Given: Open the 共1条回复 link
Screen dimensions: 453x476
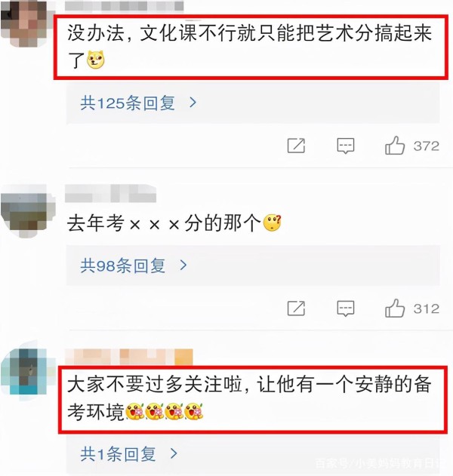Looking at the screenshot, I should coord(118,454).
